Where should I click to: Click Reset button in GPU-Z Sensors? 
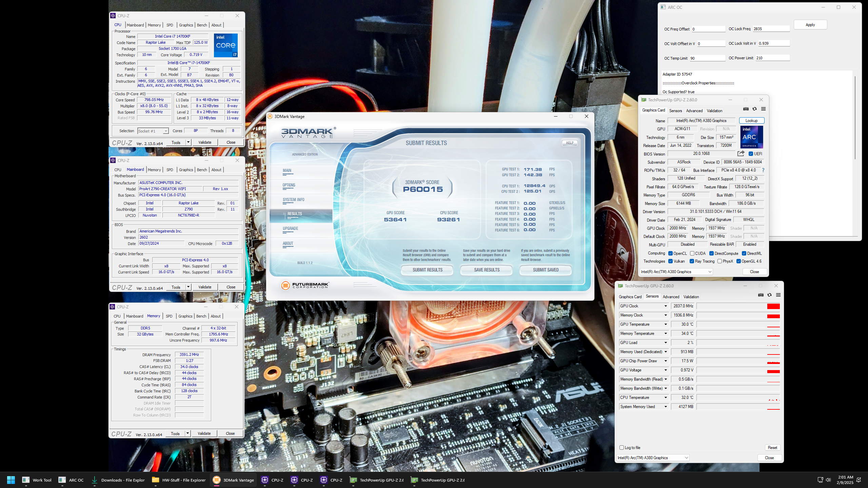tap(772, 448)
